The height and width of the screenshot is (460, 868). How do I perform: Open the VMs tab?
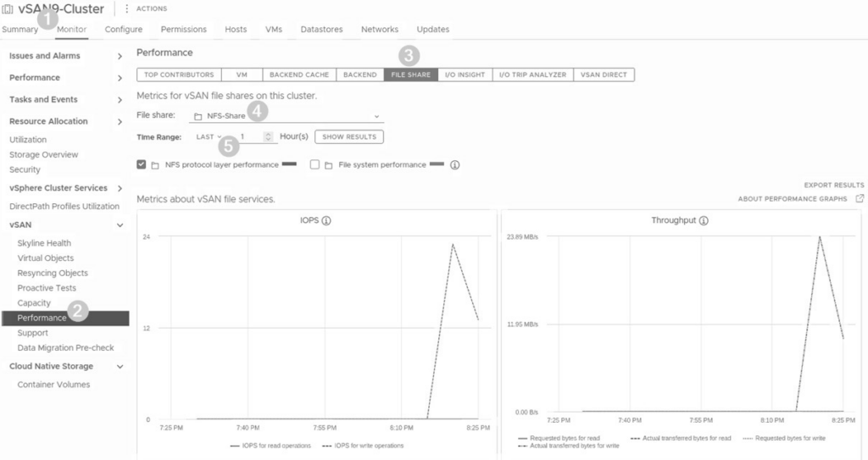(274, 30)
